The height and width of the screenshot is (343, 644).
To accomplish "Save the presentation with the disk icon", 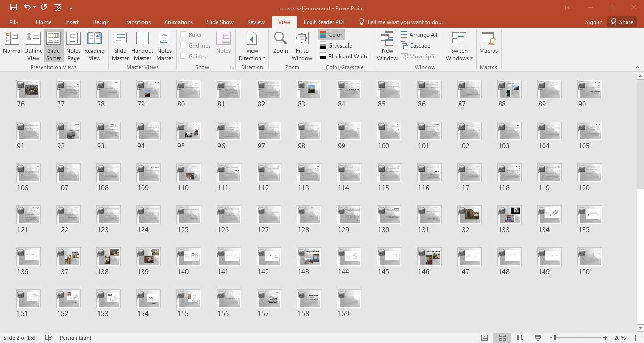I will click(x=13, y=7).
